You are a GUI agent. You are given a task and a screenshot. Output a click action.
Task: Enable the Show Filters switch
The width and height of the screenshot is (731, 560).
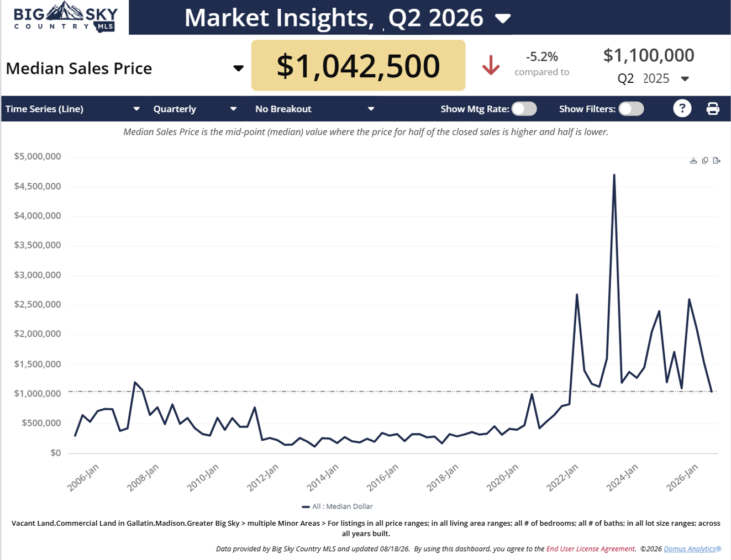[x=631, y=109]
